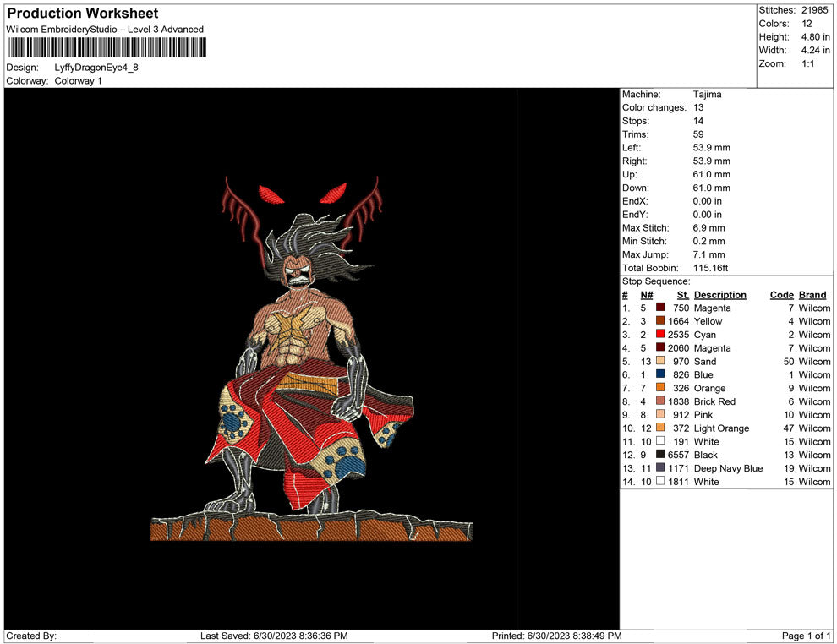Choose the Blue thread swatch in row 6
The width and height of the screenshot is (837, 644).
click(660, 374)
